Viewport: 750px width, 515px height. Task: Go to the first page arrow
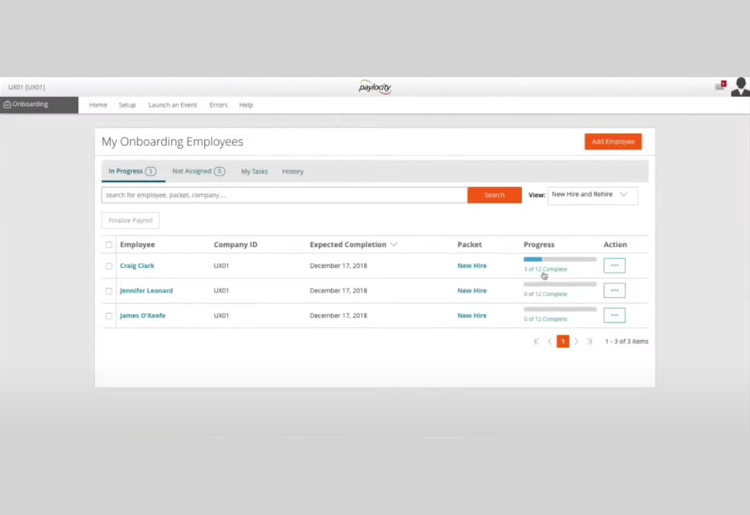(536, 342)
